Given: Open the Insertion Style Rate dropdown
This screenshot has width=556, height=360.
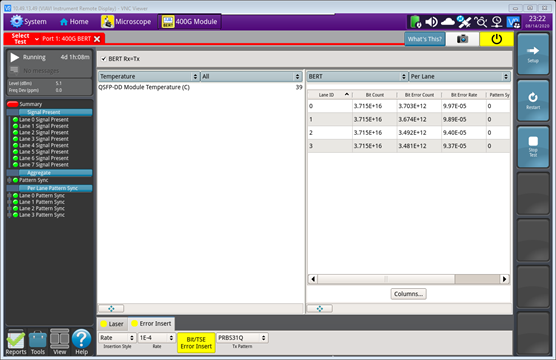Looking at the screenshot, I should click(x=117, y=338).
